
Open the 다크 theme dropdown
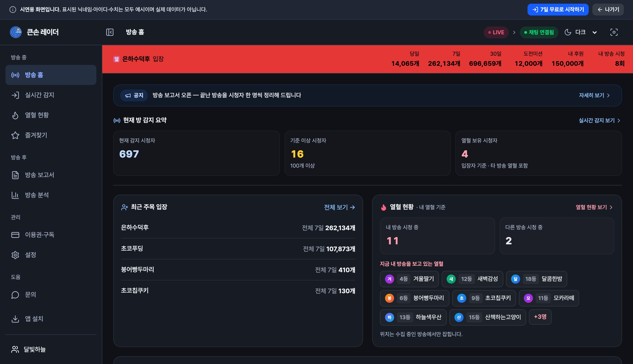click(581, 32)
